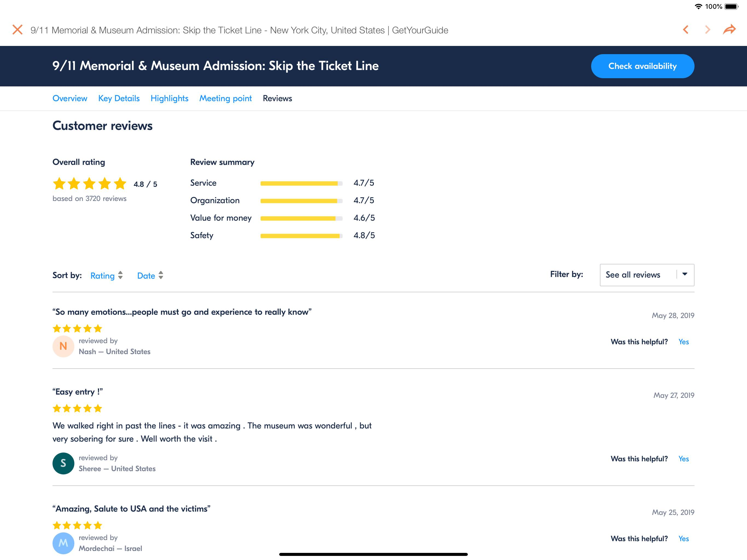This screenshot has width=747, height=560.
Task: Click "Nash — United States" reviewer name
Action: [115, 352]
